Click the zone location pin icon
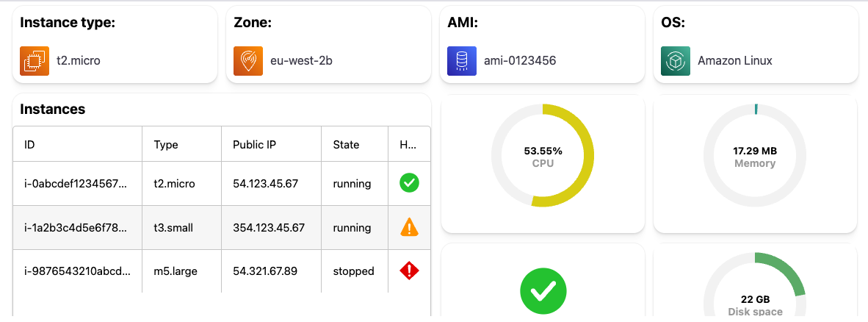The image size is (868, 322). (248, 61)
